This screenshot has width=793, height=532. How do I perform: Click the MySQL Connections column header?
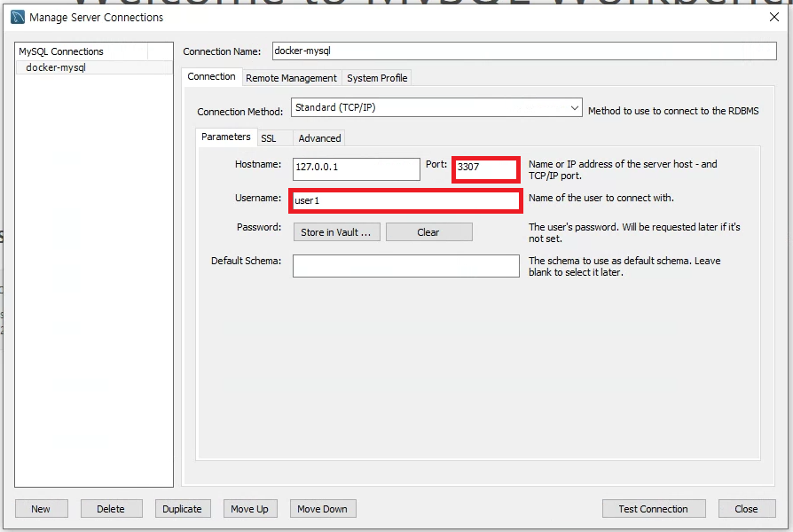[x=82, y=51]
